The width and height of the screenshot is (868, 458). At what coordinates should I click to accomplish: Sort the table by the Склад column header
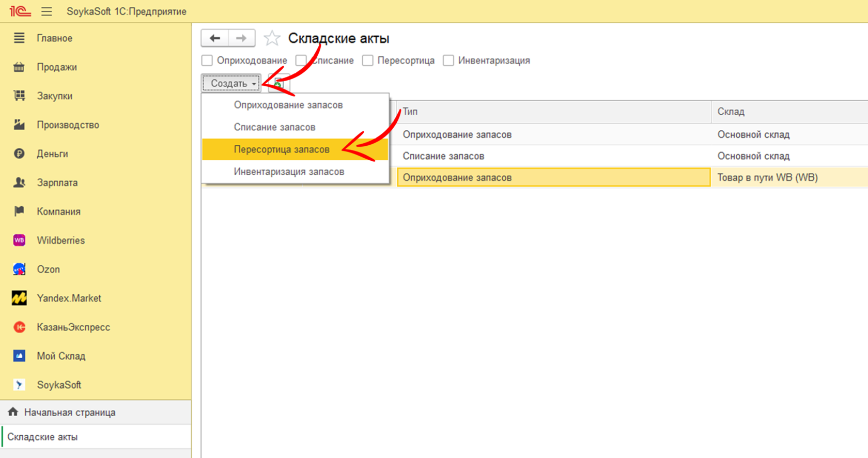click(789, 112)
